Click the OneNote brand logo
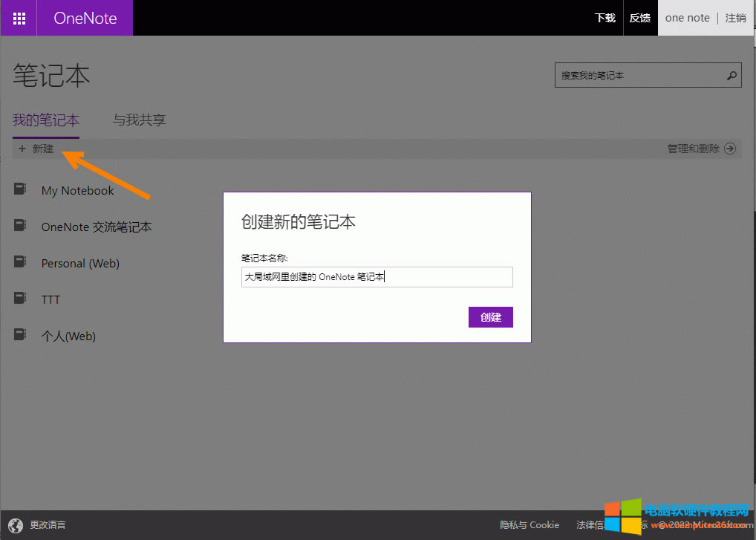This screenshot has height=540, width=756. [x=85, y=18]
